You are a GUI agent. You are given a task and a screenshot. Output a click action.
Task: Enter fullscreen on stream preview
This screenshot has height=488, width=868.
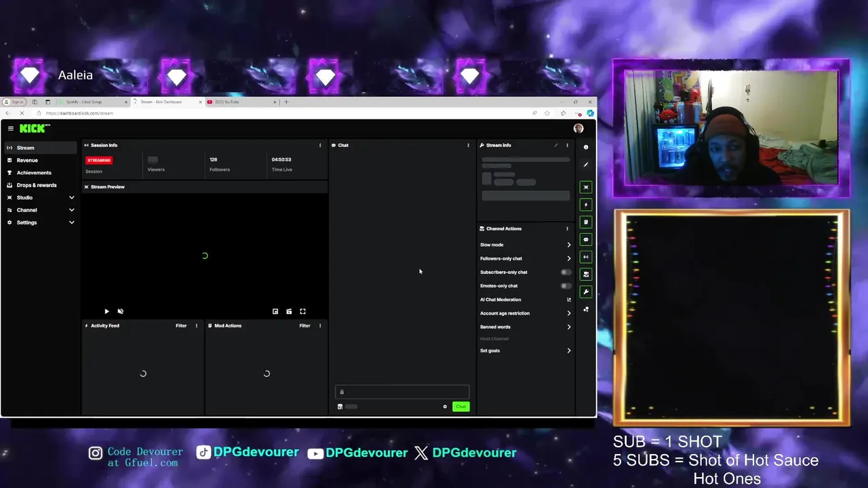pyautogui.click(x=302, y=311)
